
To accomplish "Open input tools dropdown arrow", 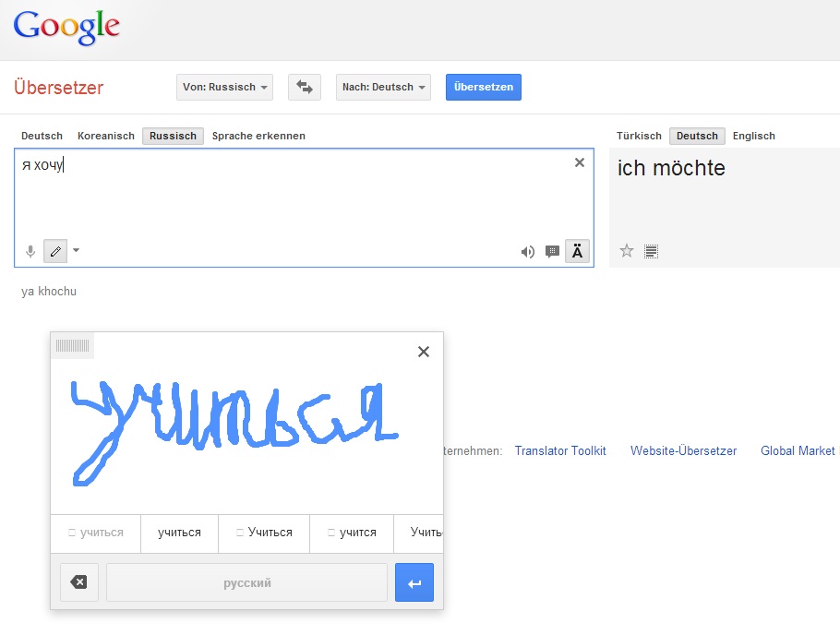I will coord(76,250).
